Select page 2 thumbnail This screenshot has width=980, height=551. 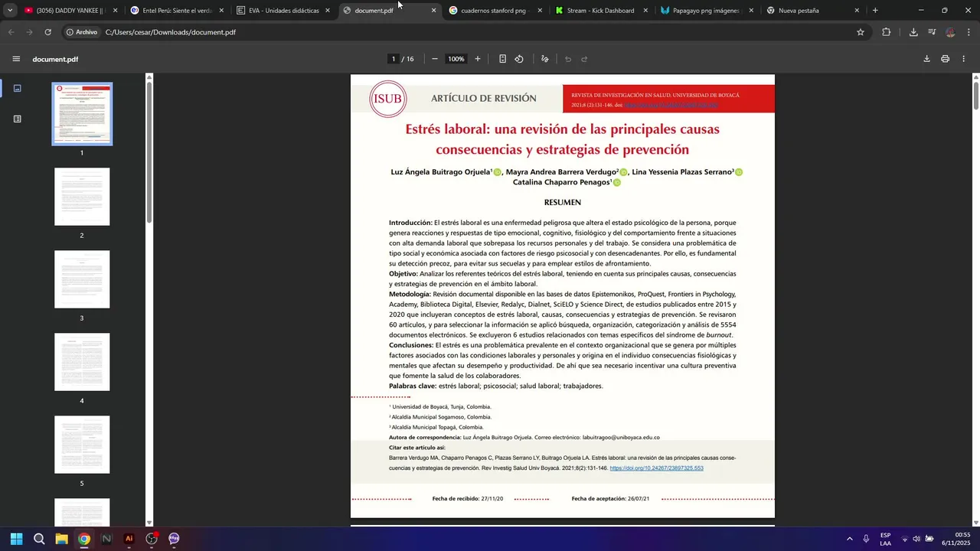click(82, 197)
